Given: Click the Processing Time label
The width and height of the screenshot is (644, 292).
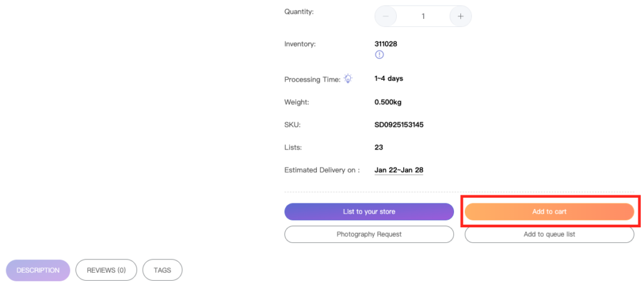Looking at the screenshot, I should (x=313, y=80).
